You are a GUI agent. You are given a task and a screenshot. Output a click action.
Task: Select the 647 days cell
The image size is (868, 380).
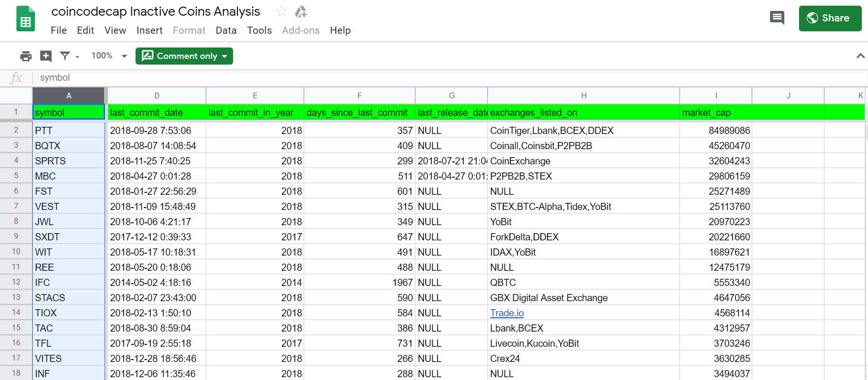point(360,237)
